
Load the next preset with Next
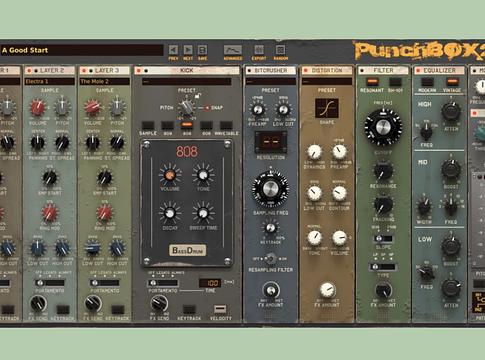[188, 50]
